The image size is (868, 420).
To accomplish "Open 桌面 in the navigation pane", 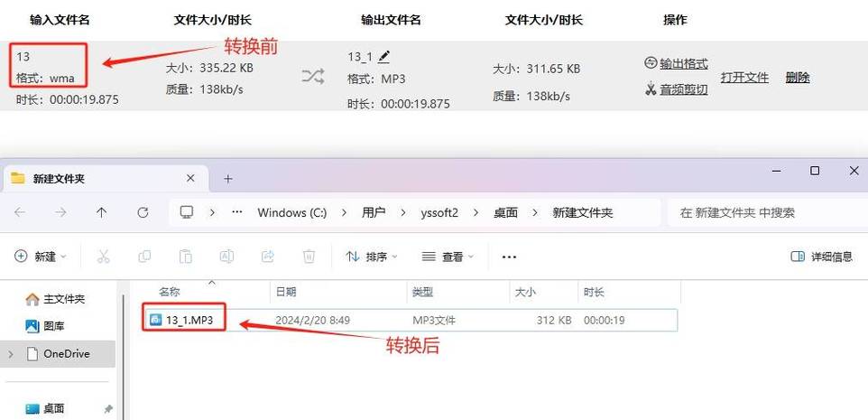I will [45, 409].
